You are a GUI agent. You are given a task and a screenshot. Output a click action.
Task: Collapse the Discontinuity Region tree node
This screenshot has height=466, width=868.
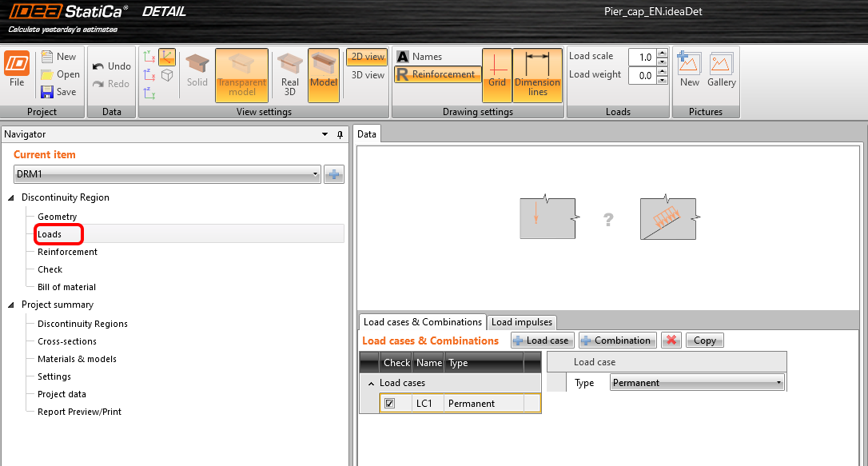[12, 197]
